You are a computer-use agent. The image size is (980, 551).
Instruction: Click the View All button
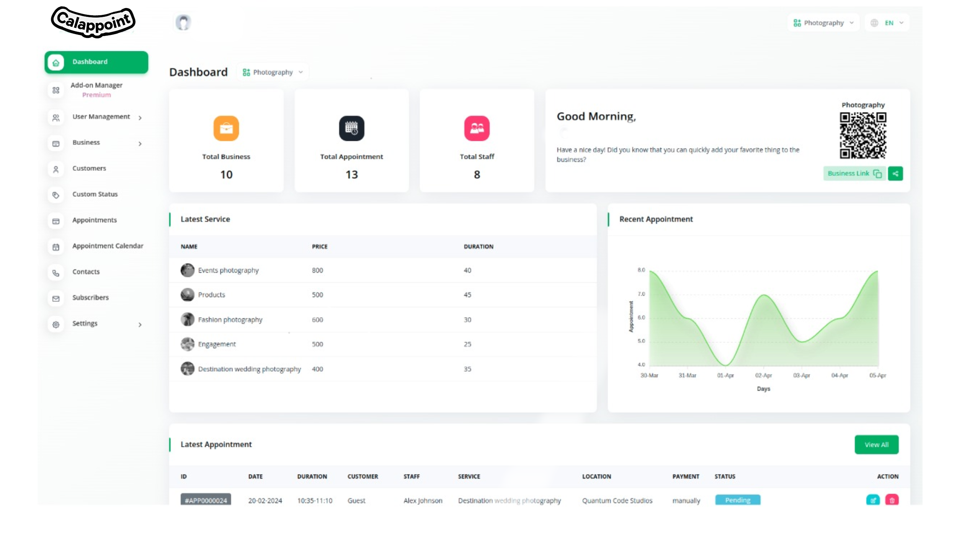[x=877, y=445]
